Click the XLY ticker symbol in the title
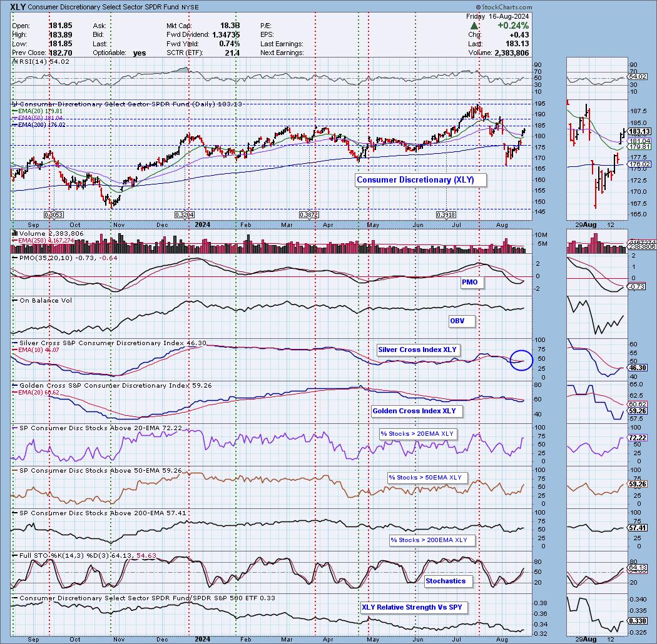 click(18, 7)
